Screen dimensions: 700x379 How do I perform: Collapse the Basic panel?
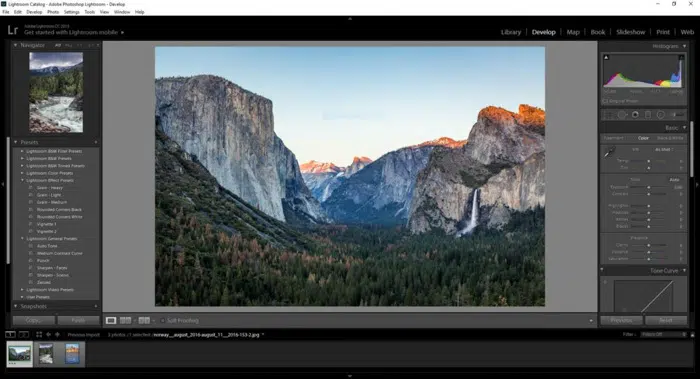click(x=684, y=128)
